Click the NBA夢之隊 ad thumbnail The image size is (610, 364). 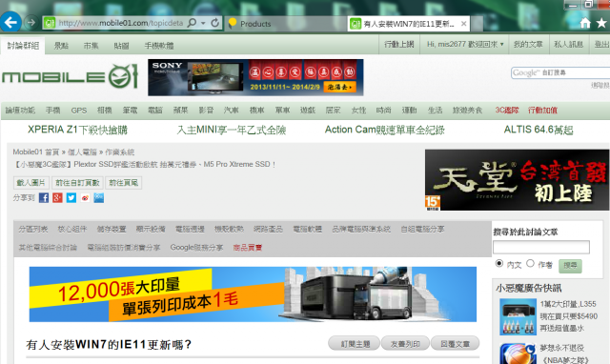pos(518,354)
